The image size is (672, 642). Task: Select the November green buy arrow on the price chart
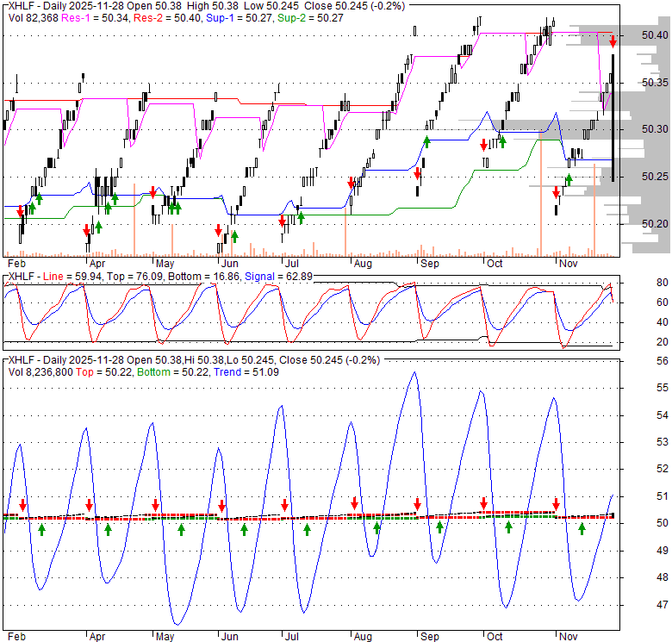[x=569, y=179]
